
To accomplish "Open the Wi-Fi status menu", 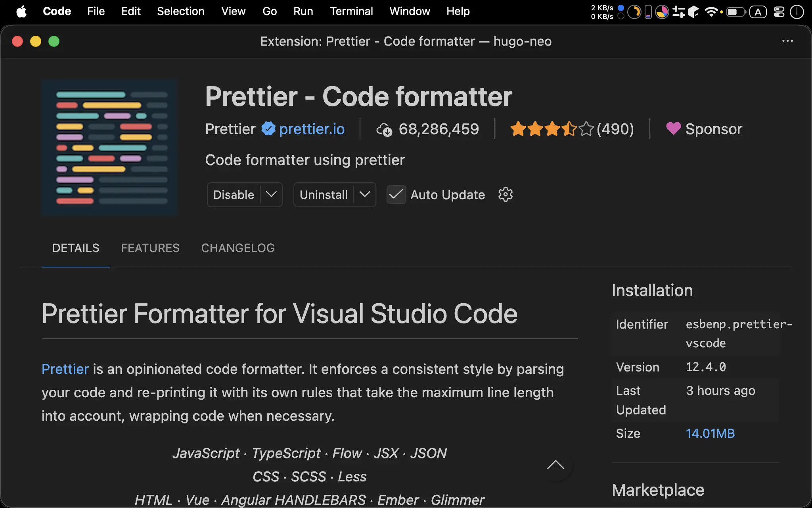I will (x=711, y=12).
